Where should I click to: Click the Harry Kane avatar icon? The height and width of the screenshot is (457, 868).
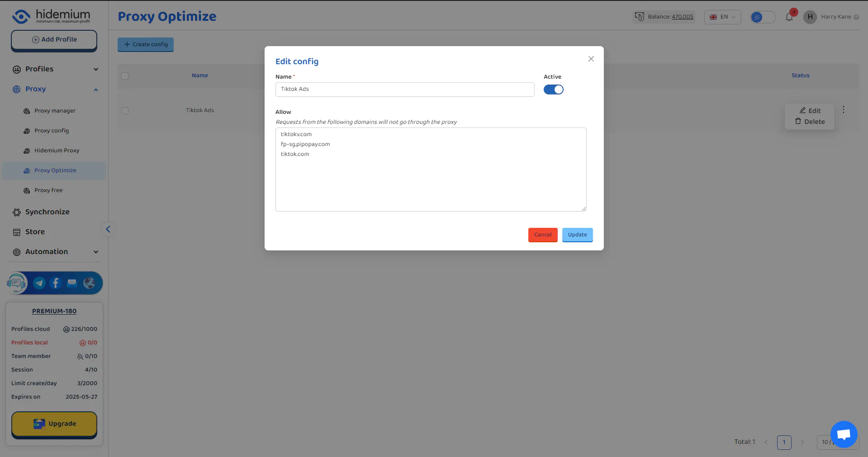click(x=810, y=17)
